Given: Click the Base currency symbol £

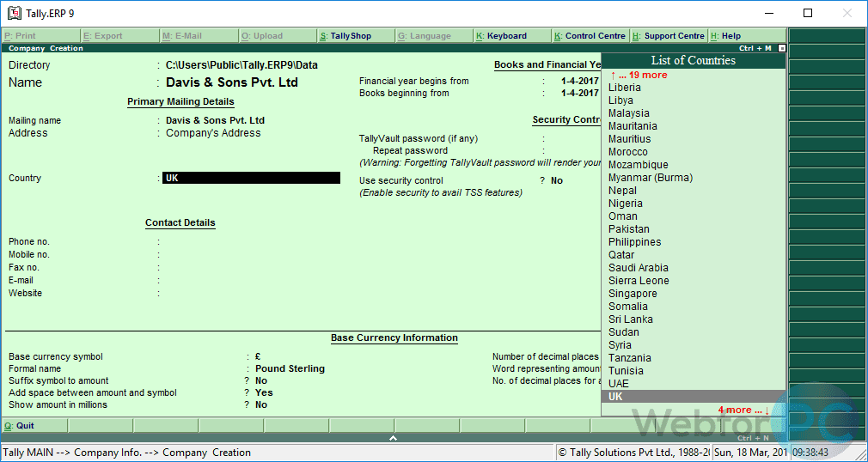Looking at the screenshot, I should (x=258, y=357).
